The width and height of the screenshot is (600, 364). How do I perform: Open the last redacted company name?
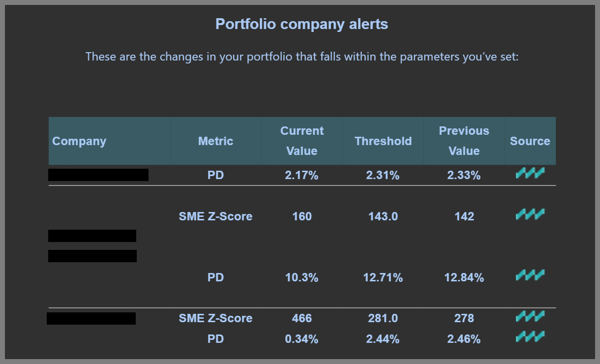coord(91,318)
